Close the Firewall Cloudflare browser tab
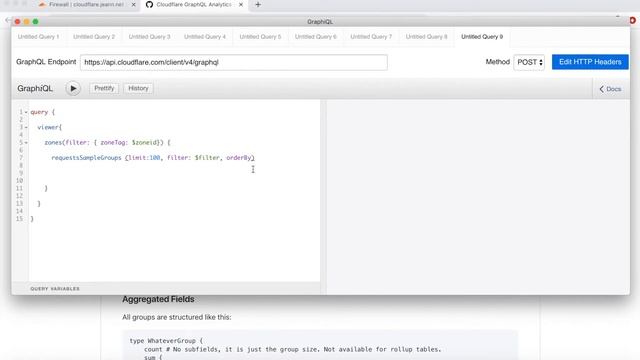The image size is (640, 360). click(133, 4)
